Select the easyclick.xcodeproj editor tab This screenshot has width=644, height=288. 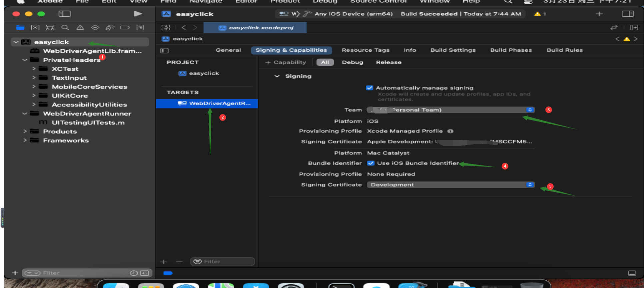[x=255, y=28]
